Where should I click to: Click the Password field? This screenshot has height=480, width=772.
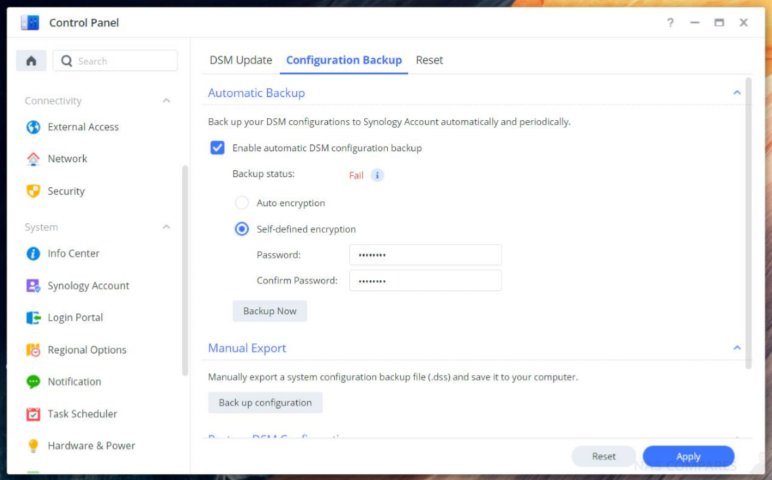[425, 255]
